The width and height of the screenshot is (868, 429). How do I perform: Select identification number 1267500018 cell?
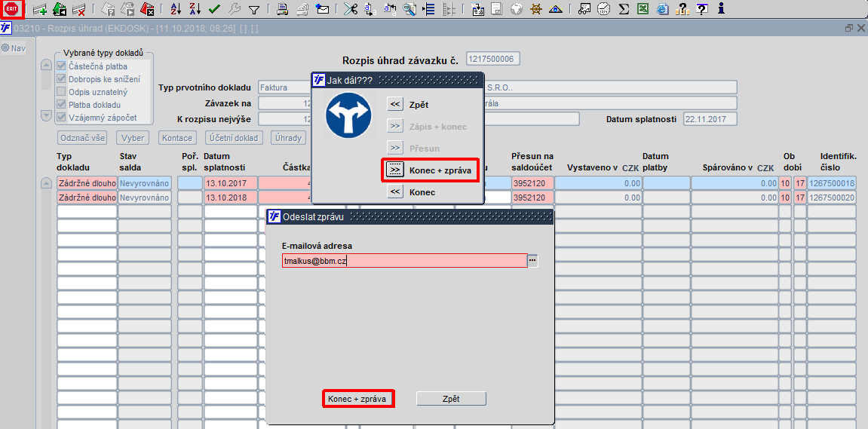(x=832, y=183)
